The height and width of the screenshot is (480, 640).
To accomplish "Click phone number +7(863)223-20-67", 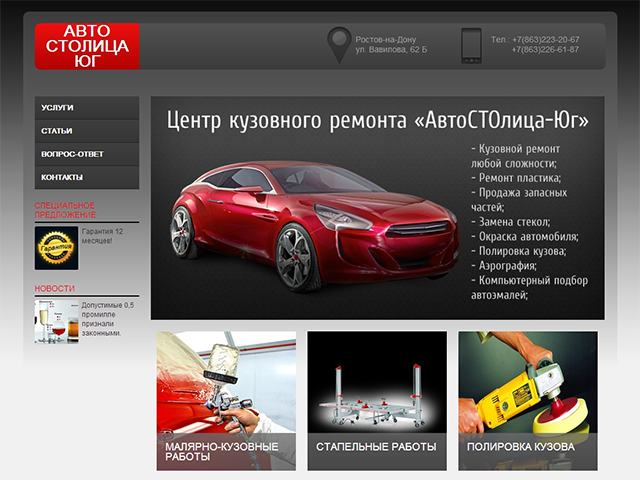I will (x=546, y=40).
